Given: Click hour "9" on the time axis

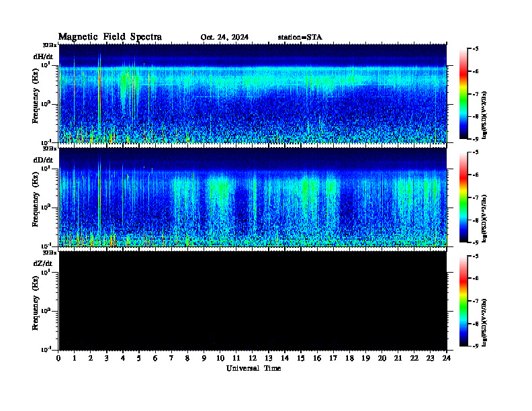Looking at the screenshot, I should (x=204, y=359).
